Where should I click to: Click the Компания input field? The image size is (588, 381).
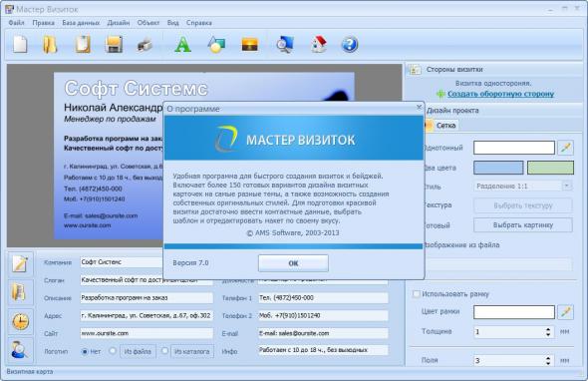tap(122, 262)
